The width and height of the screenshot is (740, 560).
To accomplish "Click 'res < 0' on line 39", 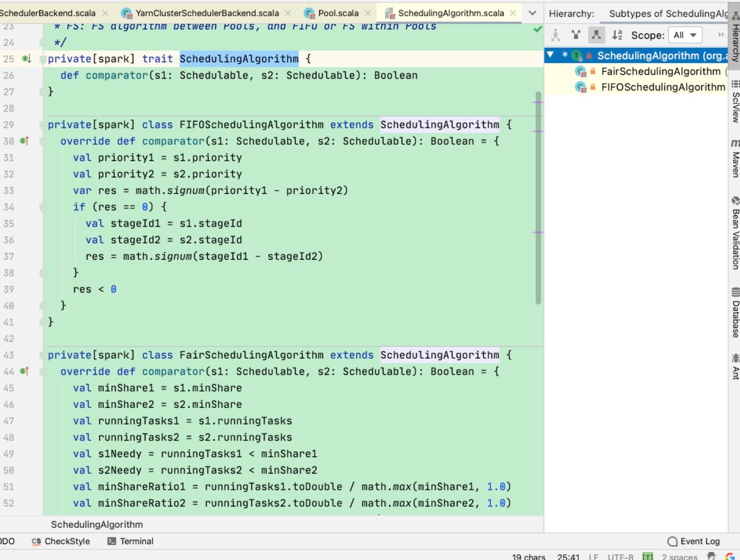I will 95,289.
